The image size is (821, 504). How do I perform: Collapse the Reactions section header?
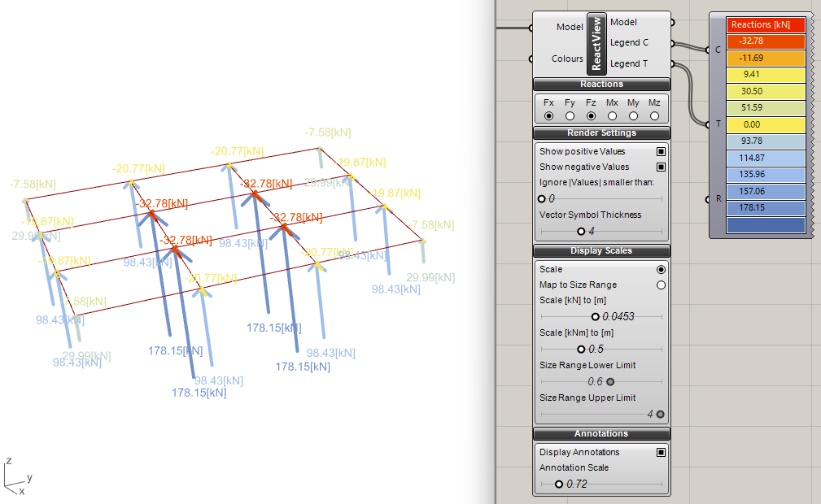(601, 85)
